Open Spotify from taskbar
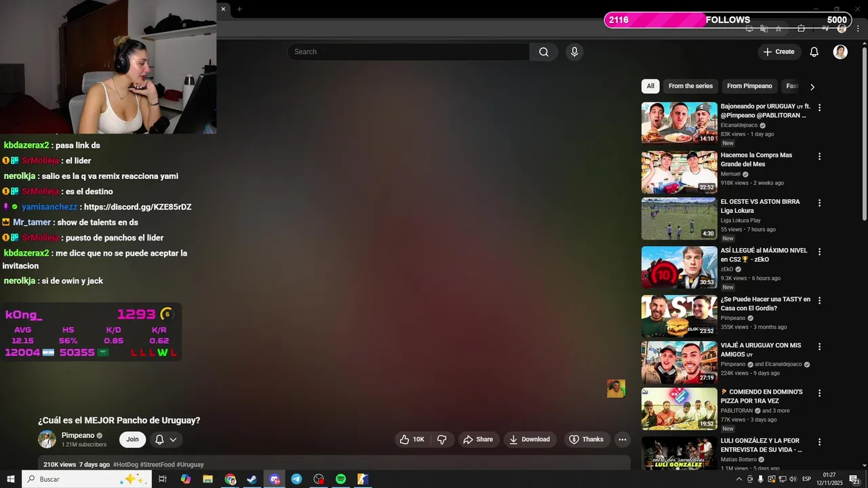Viewport: 868px width, 488px height. click(x=340, y=479)
